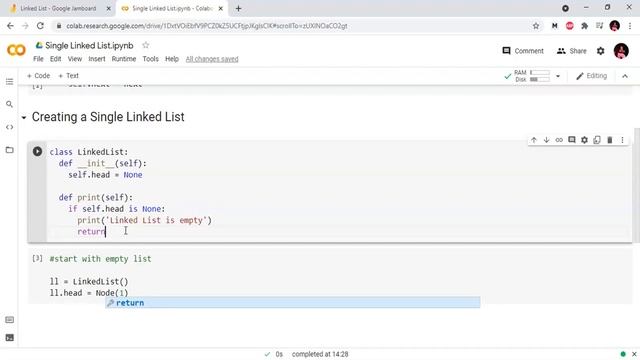Open command palette icon at bottom left
This screenshot has height=360, width=640.
(x=9, y=320)
